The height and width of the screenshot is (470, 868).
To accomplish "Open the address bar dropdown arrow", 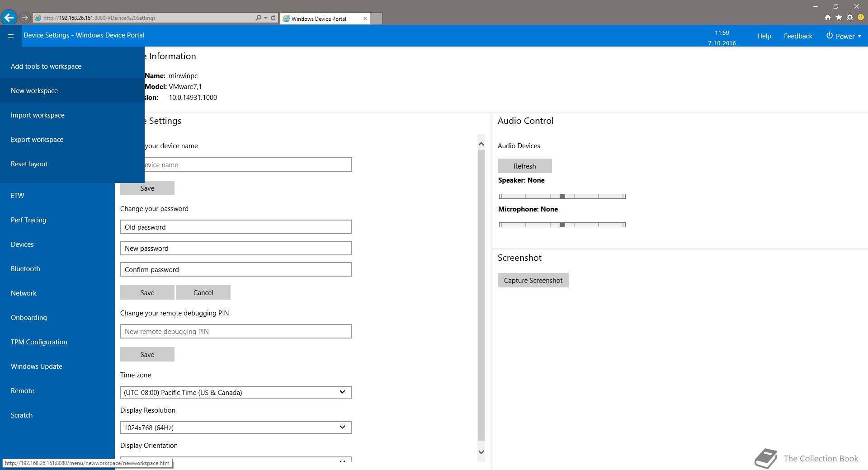I will pos(265,18).
